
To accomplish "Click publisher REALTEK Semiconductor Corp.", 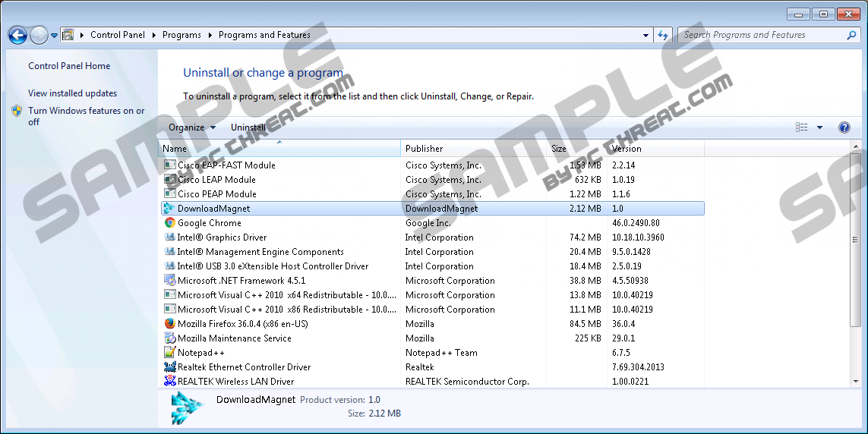I will 467,382.
